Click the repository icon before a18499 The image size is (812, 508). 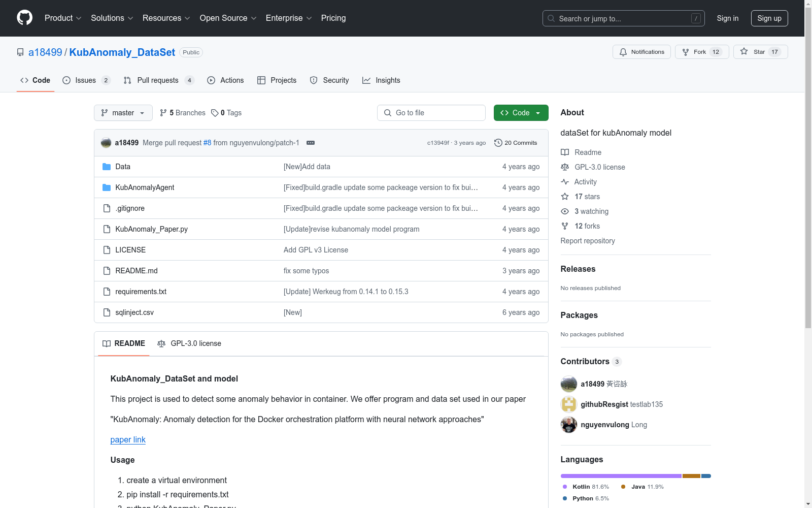click(x=20, y=52)
